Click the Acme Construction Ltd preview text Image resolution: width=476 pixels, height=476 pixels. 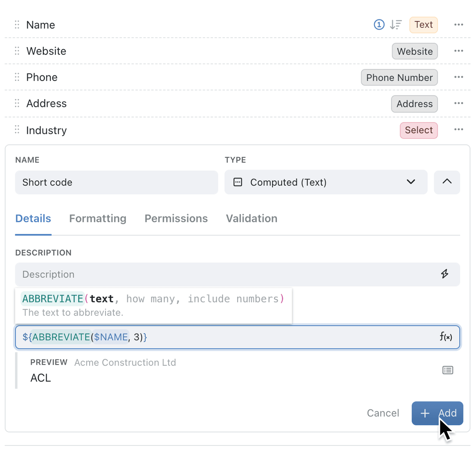pyautogui.click(x=125, y=362)
